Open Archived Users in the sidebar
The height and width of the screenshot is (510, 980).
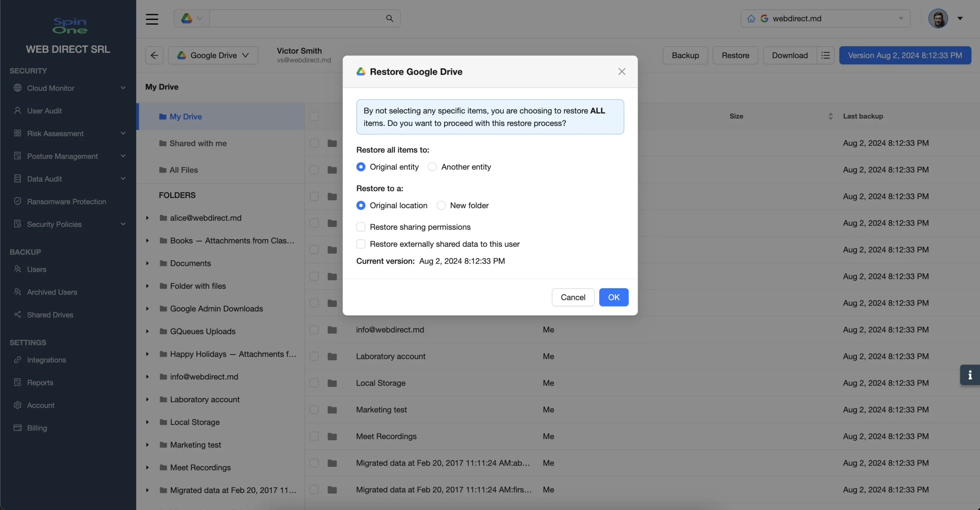click(x=52, y=292)
